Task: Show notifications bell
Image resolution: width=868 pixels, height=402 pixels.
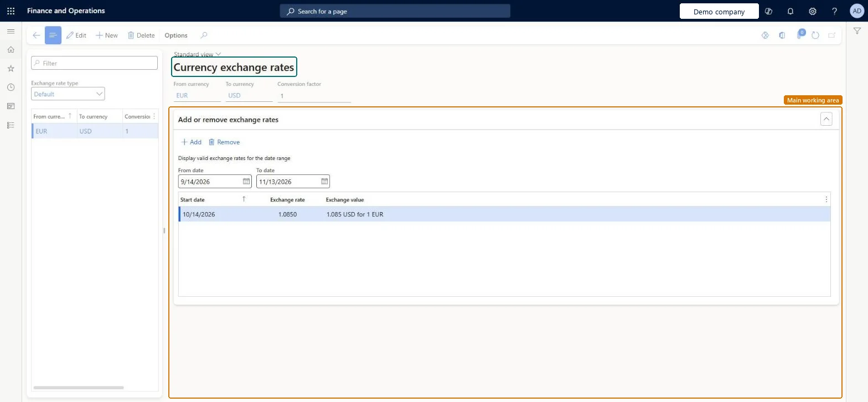Action: click(x=790, y=11)
